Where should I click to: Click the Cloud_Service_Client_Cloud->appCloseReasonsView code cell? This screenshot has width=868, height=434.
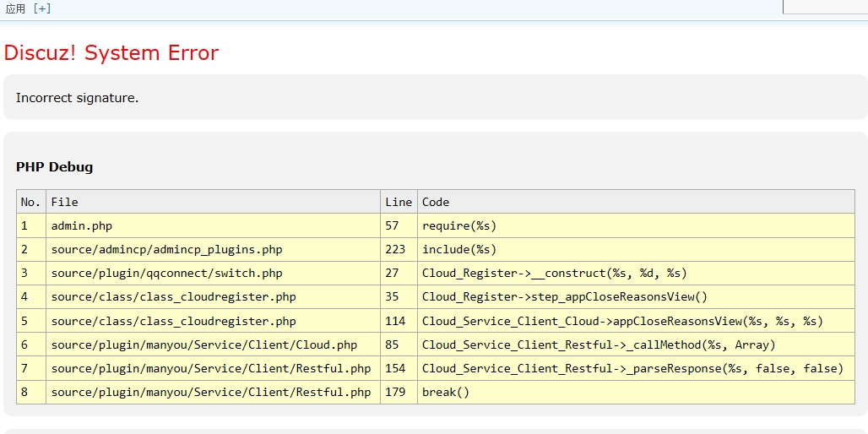point(621,321)
